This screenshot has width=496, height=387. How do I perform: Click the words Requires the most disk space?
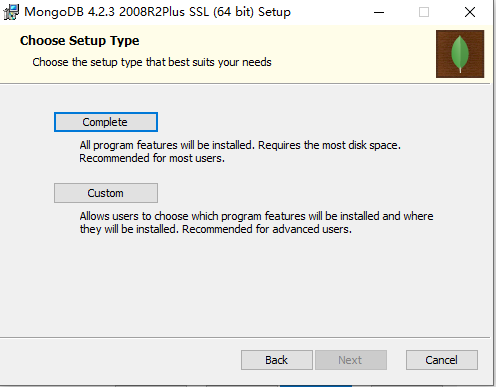pos(329,145)
